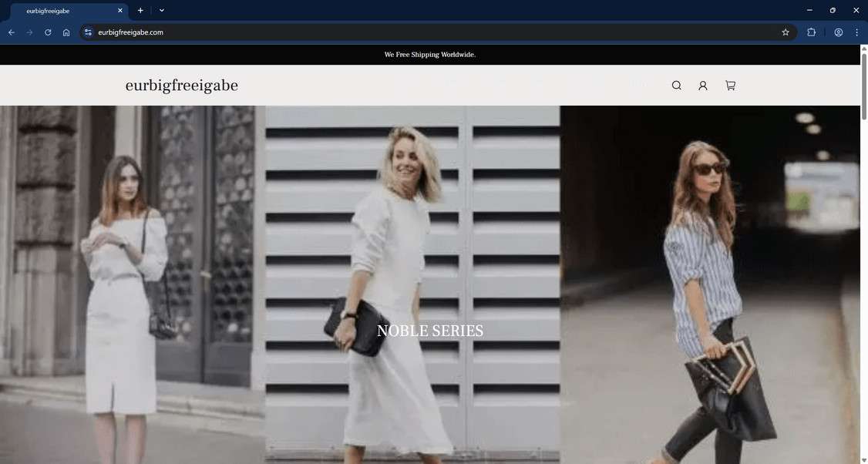Click the Free Shipping Worldwide announcement bar
Screen dimensions: 868x464
430,55
